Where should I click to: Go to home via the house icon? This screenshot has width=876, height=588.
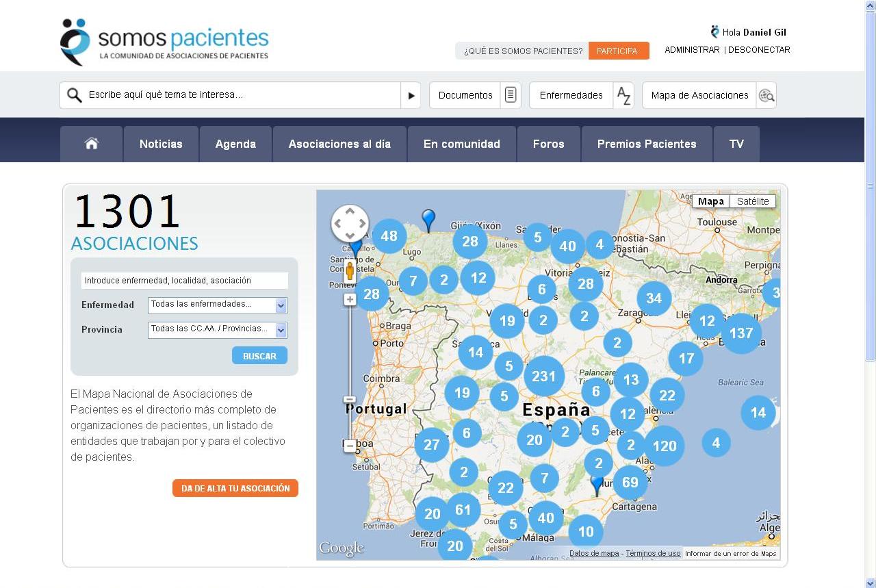91,144
